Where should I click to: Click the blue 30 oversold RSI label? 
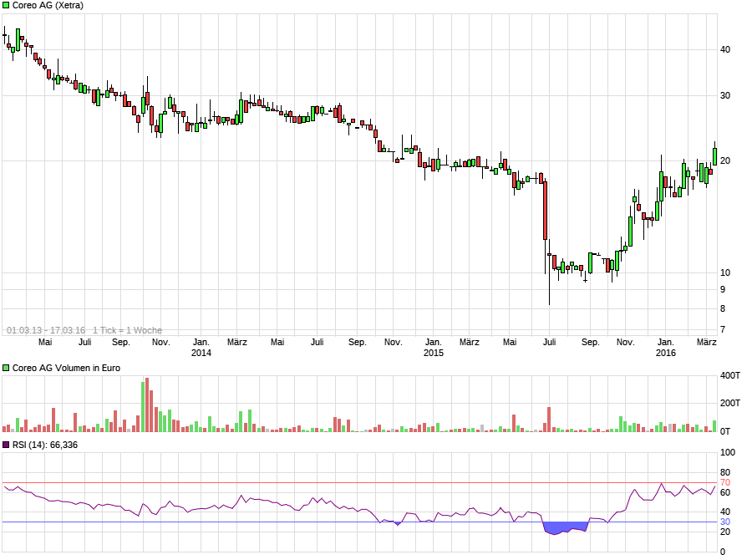(724, 522)
